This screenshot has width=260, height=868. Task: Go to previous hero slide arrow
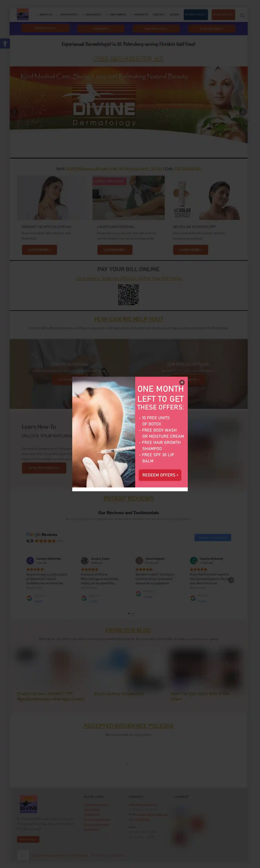(14, 112)
